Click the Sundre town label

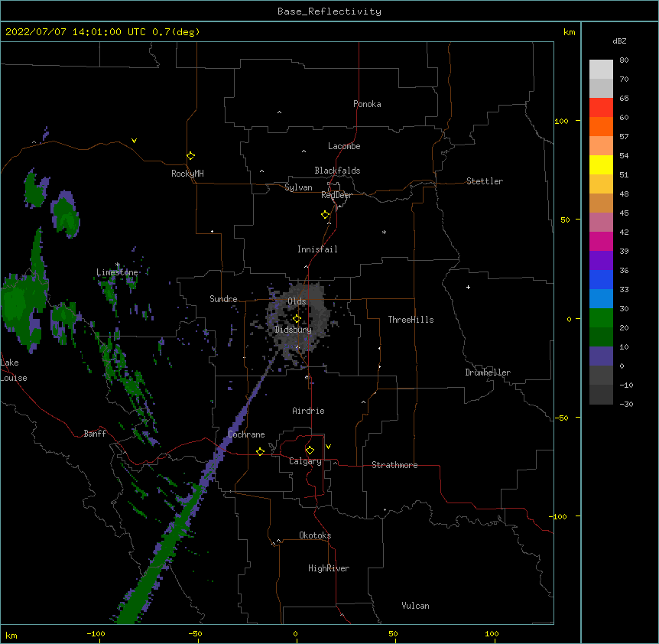(x=223, y=299)
